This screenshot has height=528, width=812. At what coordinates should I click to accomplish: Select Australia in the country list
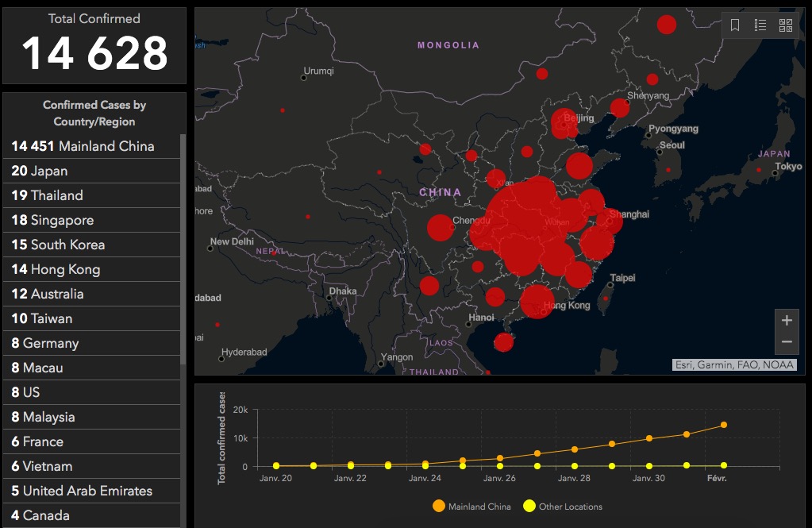pyautogui.click(x=91, y=294)
